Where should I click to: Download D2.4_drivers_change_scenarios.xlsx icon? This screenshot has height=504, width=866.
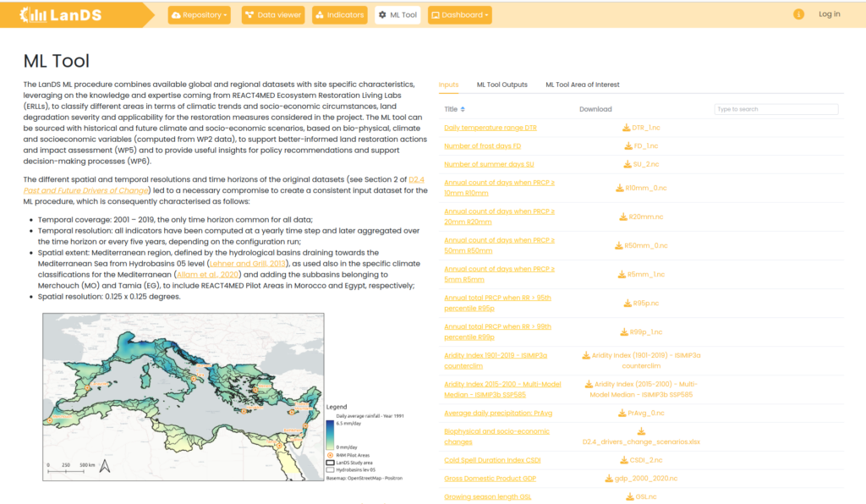tap(641, 431)
